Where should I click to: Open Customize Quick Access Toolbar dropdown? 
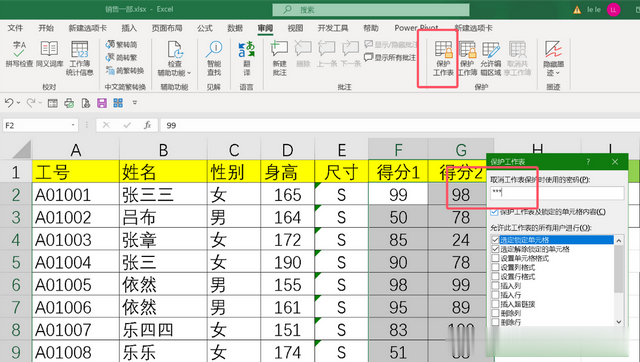pyautogui.click(x=135, y=103)
